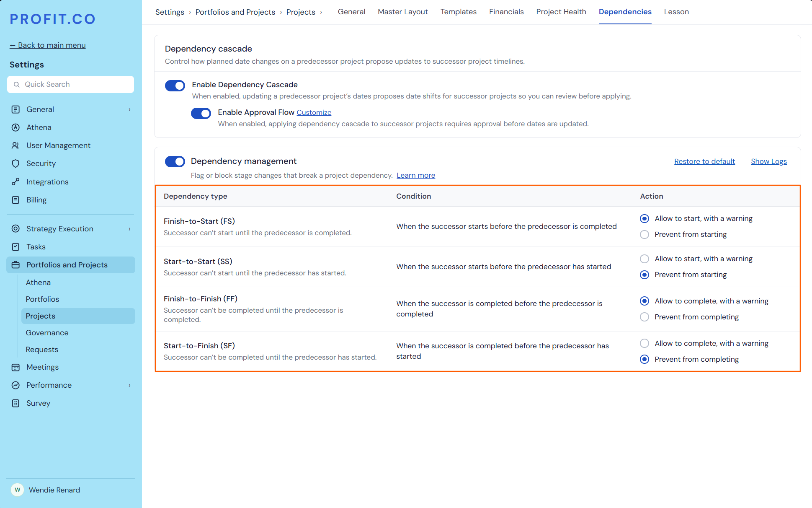The image size is (812, 508).
Task: Expand the Strategy Execution chevron
Action: (129, 229)
